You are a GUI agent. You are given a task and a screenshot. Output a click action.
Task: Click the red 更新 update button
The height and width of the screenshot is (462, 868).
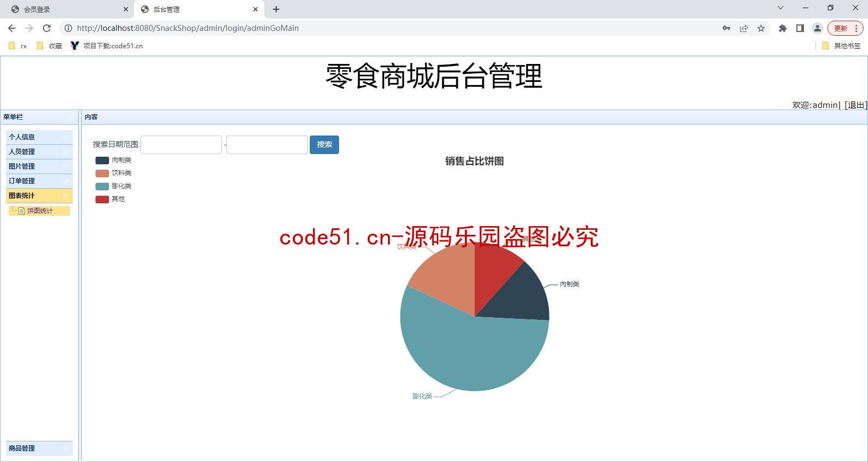841,28
